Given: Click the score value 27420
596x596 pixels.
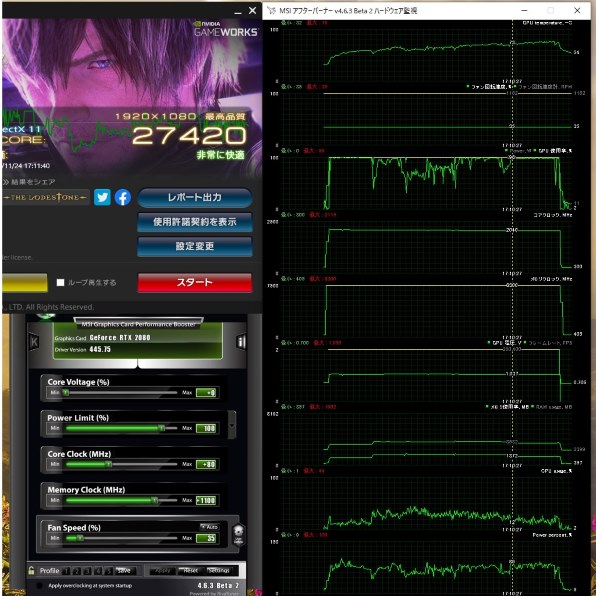Looking at the screenshot, I should pyautogui.click(x=189, y=136).
